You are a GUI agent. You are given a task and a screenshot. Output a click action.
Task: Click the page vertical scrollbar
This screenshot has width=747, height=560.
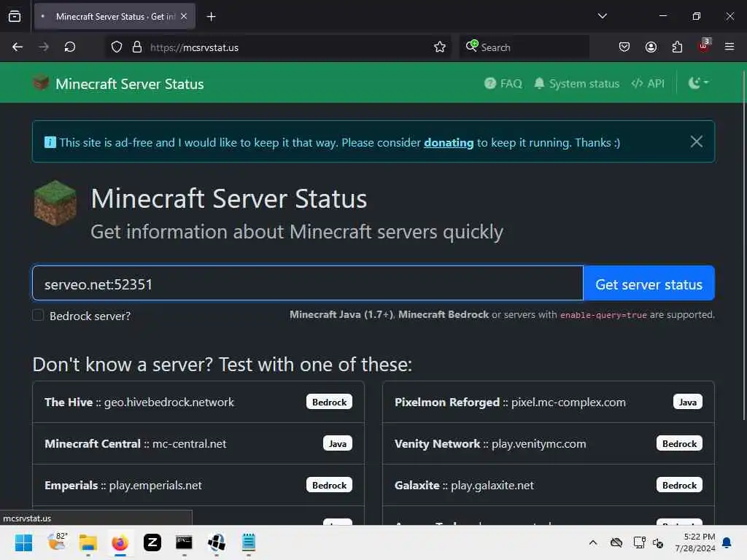743,245
